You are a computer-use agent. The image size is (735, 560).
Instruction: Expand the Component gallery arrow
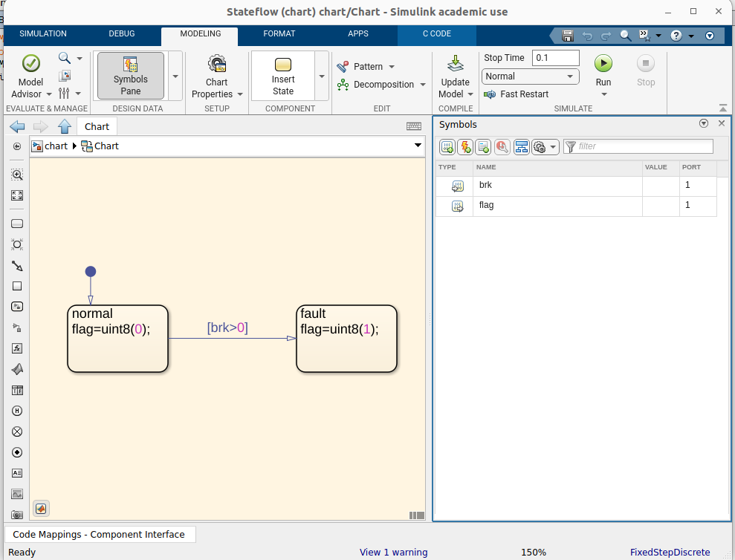(322, 76)
